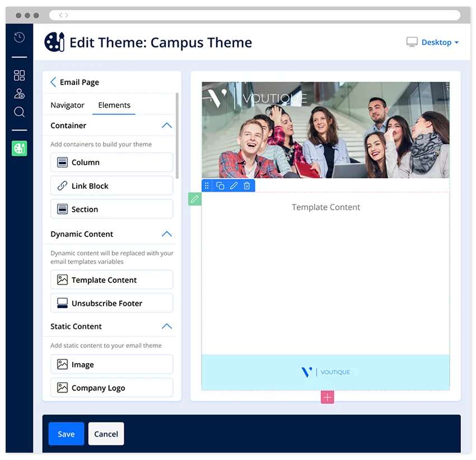The width and height of the screenshot is (476, 460).
Task: Click the green pencil edit tag
Action: tap(194, 199)
